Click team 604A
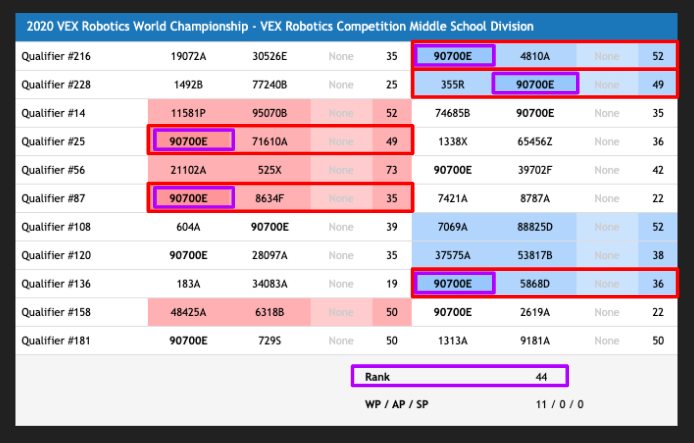 (x=188, y=227)
